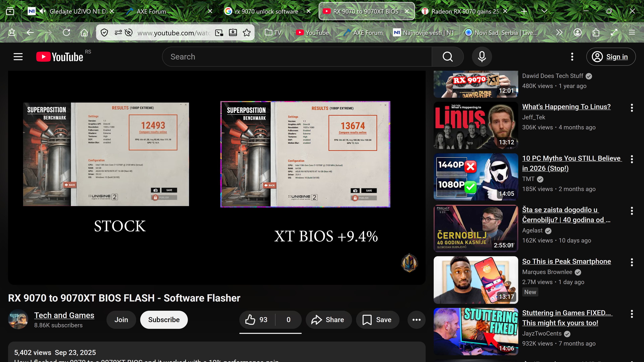Click the search magnifier button
This screenshot has width=644, height=362.
(447, 57)
